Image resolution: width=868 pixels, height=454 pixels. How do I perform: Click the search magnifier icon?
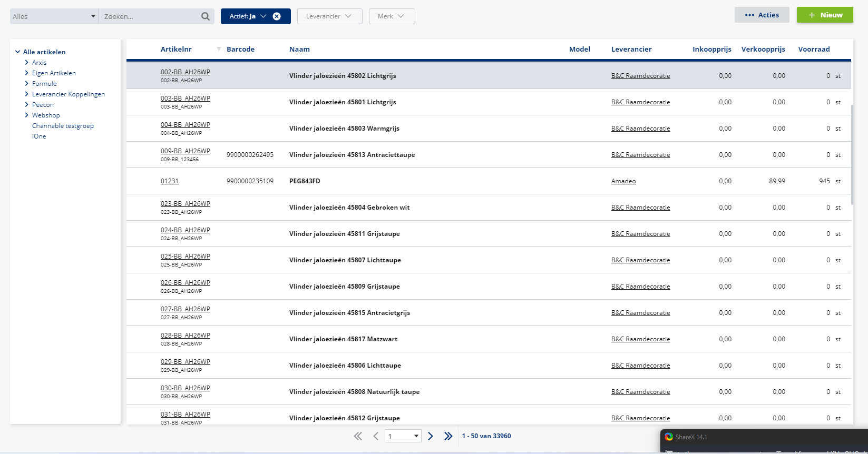point(205,16)
